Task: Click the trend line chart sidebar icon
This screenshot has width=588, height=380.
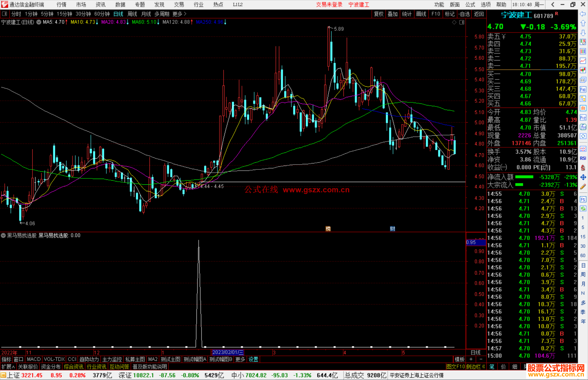Action: point(583,61)
